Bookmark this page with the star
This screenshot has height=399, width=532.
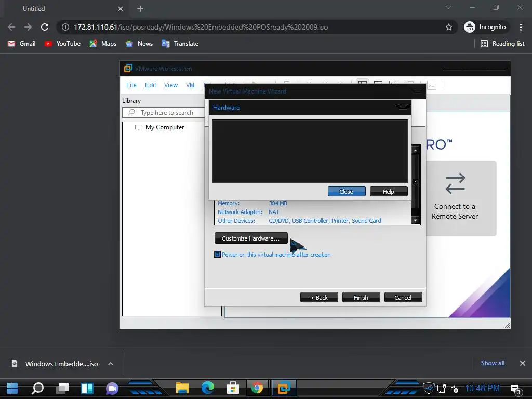point(448,27)
